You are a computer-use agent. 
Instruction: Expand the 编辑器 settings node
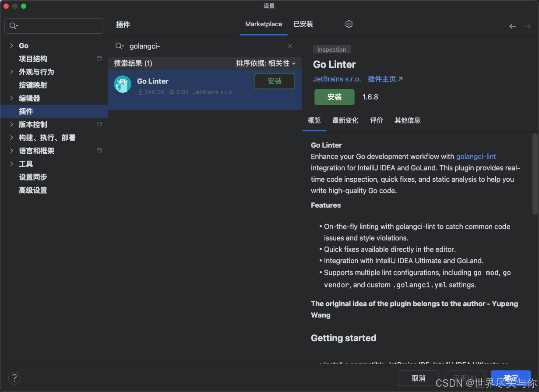point(12,98)
